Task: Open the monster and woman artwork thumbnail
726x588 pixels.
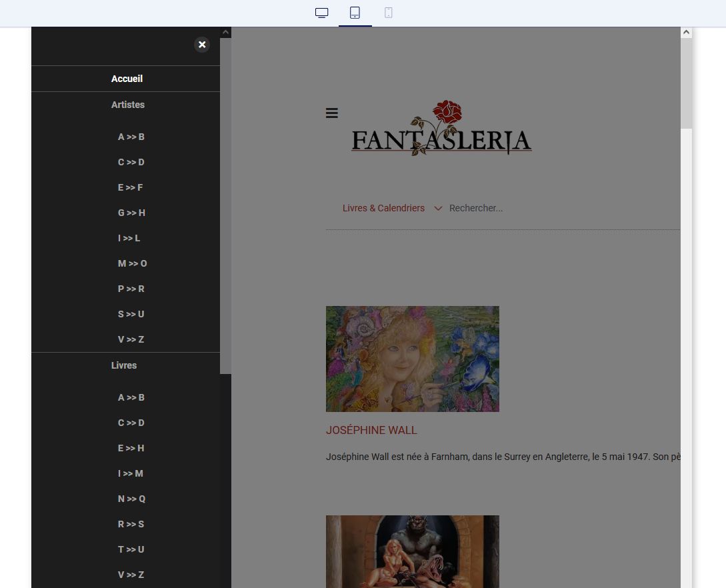Action: [413, 551]
